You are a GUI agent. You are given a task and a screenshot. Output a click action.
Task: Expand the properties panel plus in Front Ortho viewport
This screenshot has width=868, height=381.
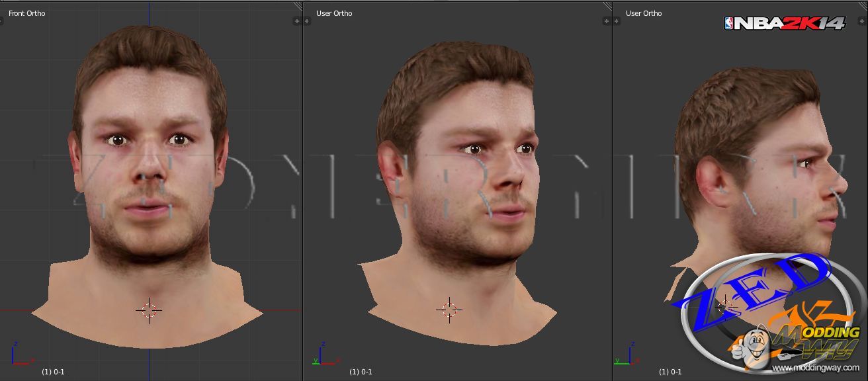[297, 21]
